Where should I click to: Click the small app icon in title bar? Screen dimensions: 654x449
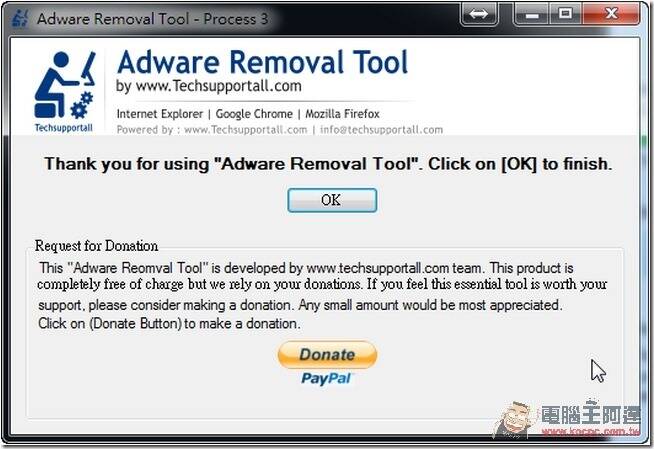tap(20, 18)
